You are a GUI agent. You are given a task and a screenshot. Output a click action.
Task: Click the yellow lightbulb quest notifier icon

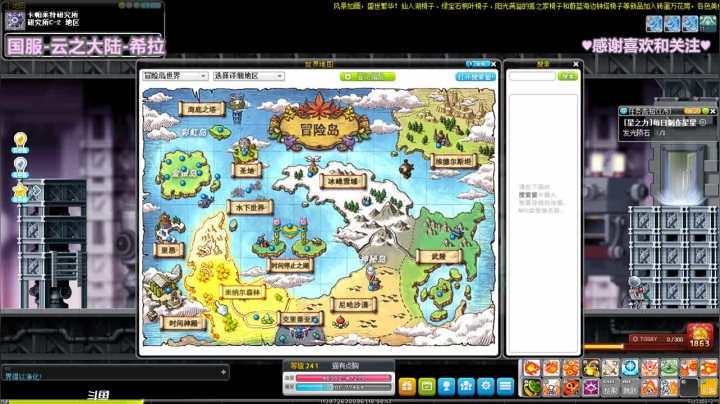20,142
